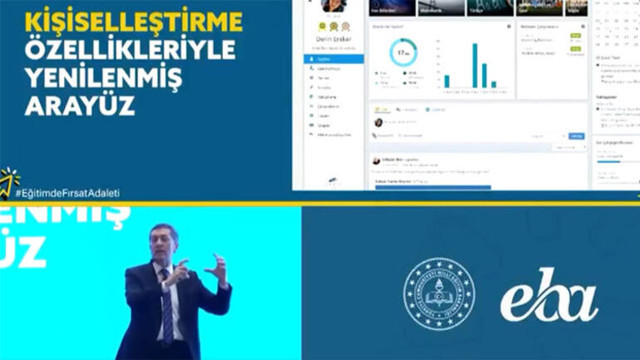Select the first yellow-icon tab in post composer

pos(382,109)
